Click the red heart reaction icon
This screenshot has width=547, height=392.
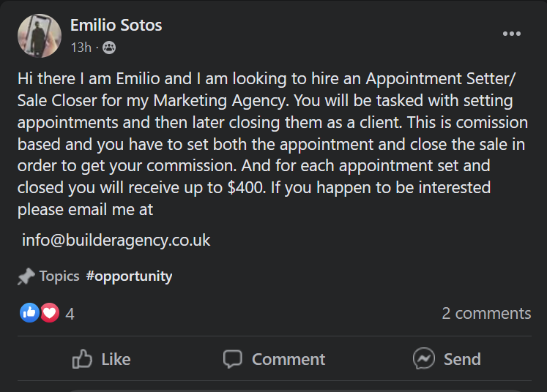point(50,312)
